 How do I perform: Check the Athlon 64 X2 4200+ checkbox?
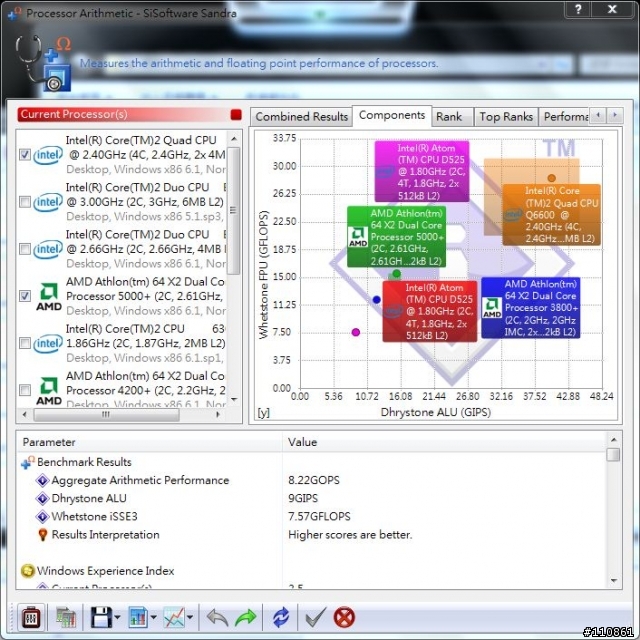pyautogui.click(x=25, y=390)
